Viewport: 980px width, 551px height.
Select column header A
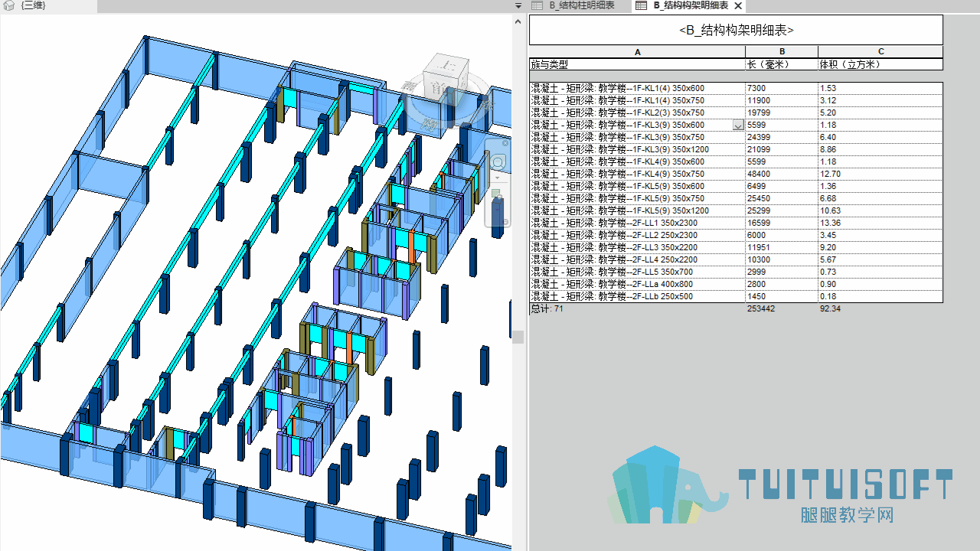[x=638, y=52]
